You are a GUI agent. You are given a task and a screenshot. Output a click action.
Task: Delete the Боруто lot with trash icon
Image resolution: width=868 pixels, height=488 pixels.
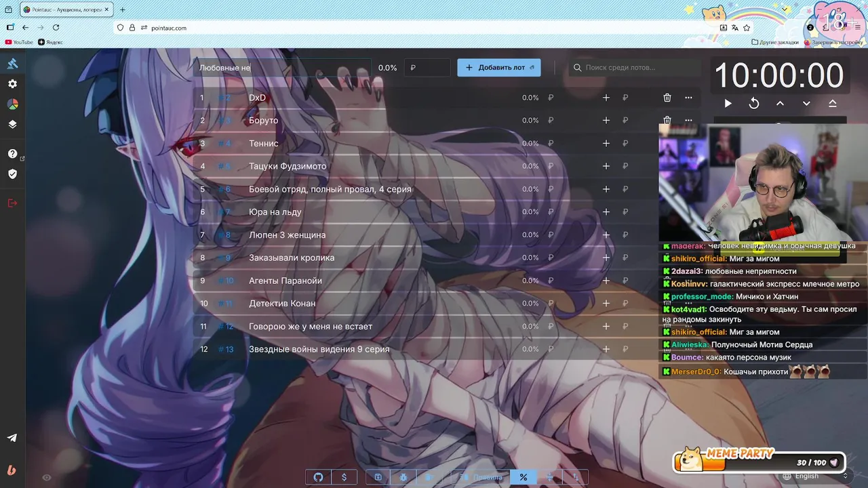667,121
